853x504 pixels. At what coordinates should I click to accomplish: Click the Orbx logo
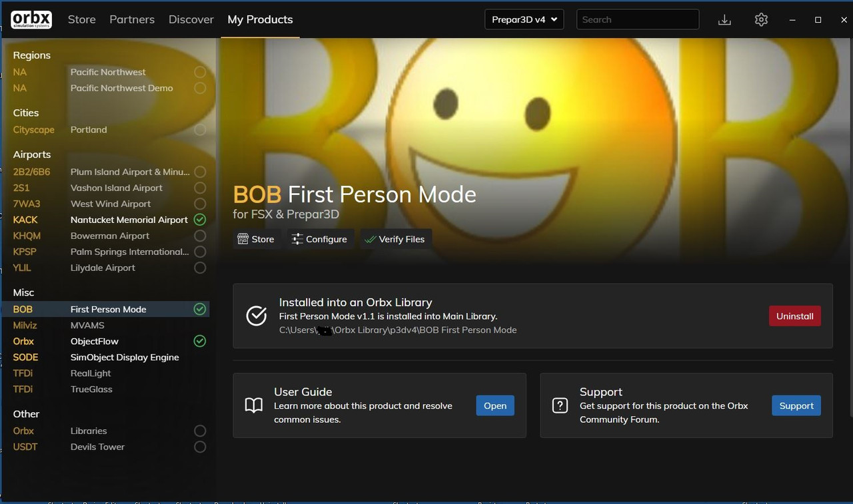pos(31,19)
